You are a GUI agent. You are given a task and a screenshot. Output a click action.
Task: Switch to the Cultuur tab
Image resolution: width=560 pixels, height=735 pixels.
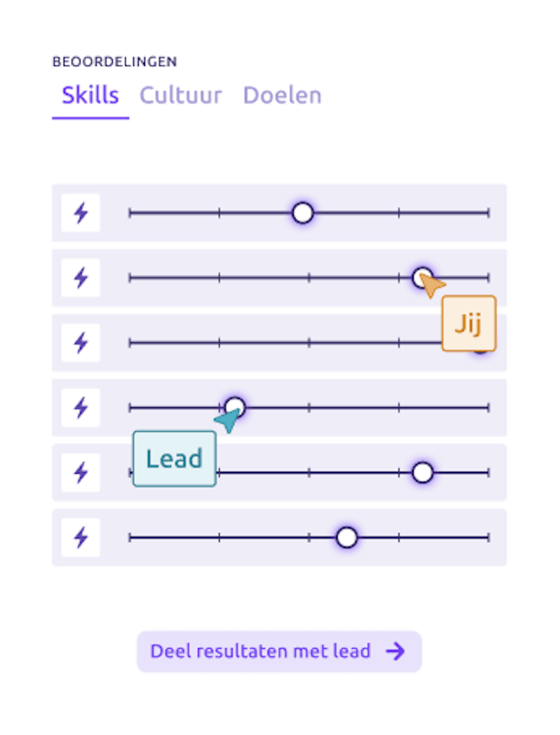[181, 95]
